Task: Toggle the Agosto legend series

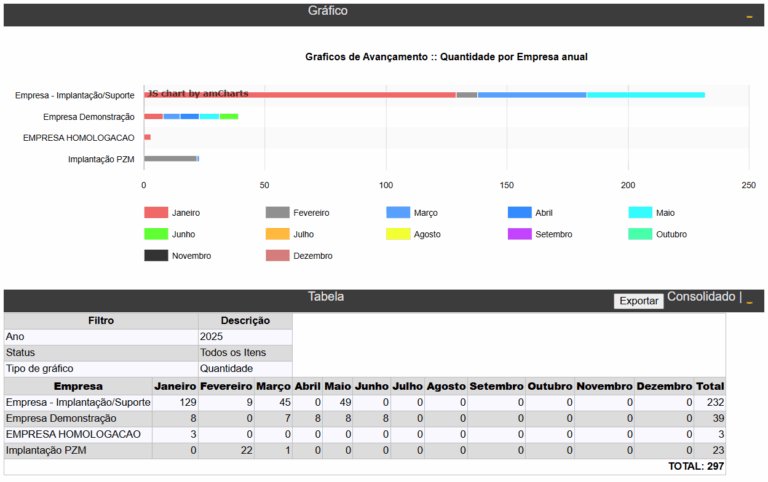Action: pyautogui.click(x=399, y=234)
